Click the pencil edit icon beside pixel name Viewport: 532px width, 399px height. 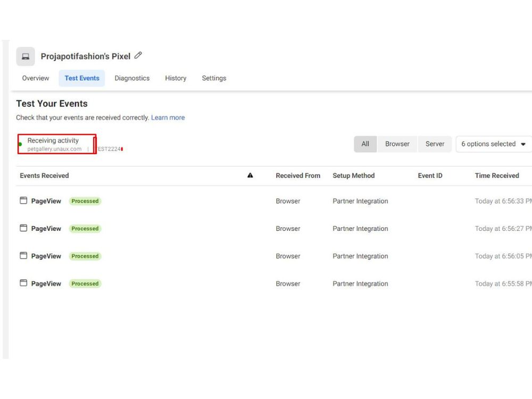click(x=138, y=55)
